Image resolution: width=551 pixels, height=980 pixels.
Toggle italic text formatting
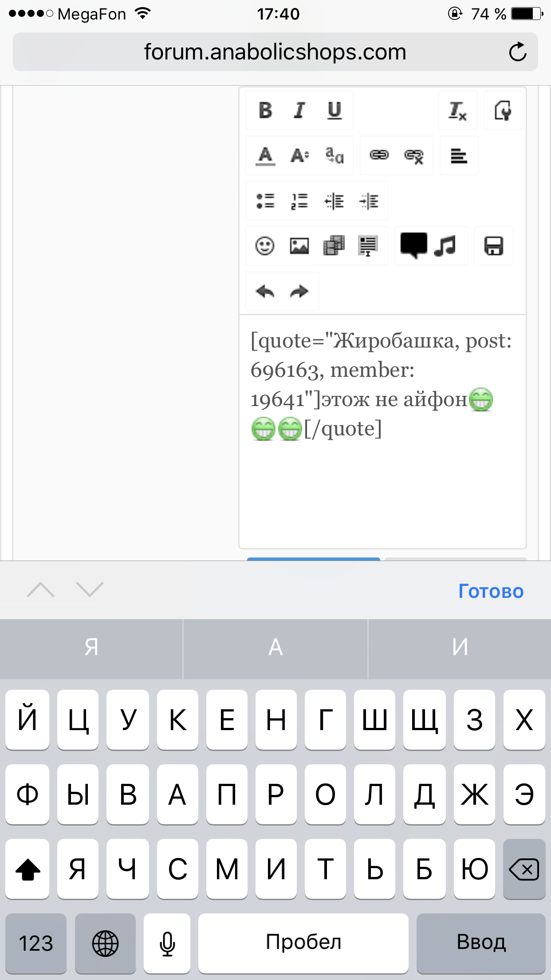tap(300, 111)
